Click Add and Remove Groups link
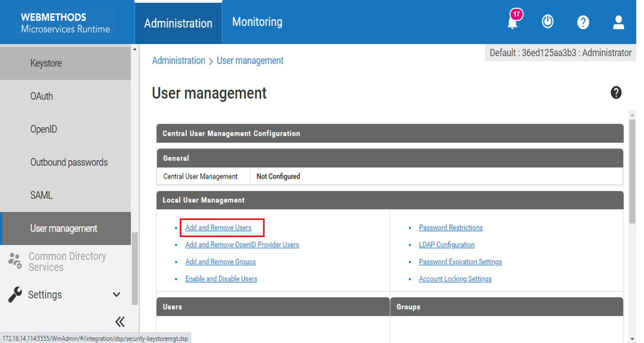The image size is (644, 343). 220,262
